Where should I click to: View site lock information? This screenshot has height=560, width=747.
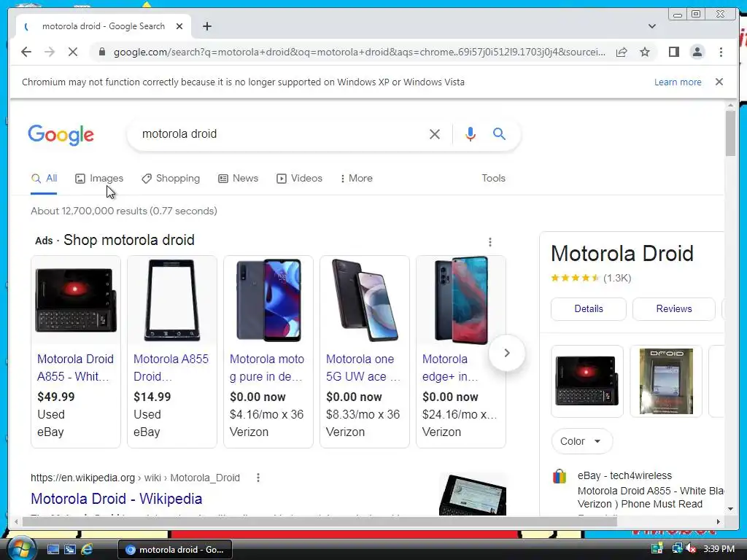pyautogui.click(x=101, y=52)
